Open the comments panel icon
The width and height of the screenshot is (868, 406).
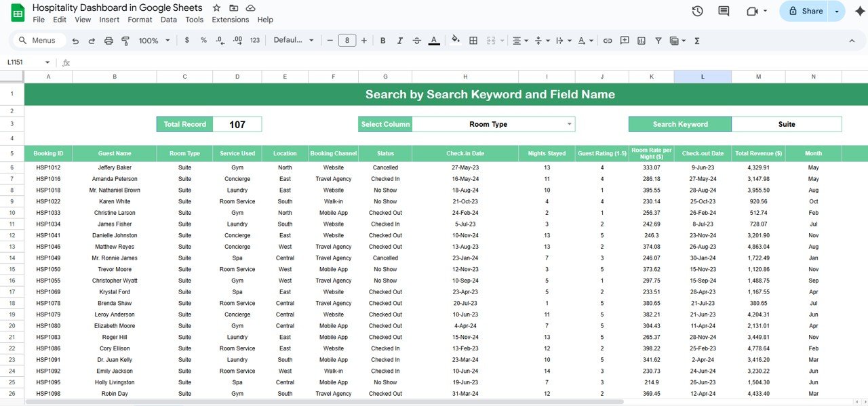(724, 11)
